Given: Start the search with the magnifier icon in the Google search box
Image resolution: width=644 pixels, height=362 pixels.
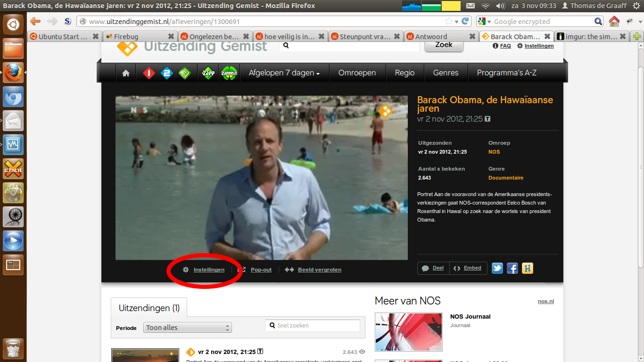Looking at the screenshot, I should 598,21.
